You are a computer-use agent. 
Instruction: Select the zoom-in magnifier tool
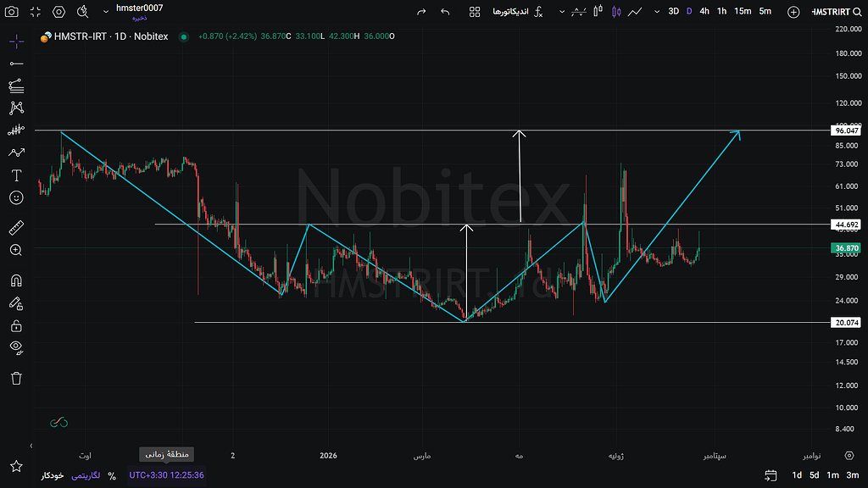[17, 250]
